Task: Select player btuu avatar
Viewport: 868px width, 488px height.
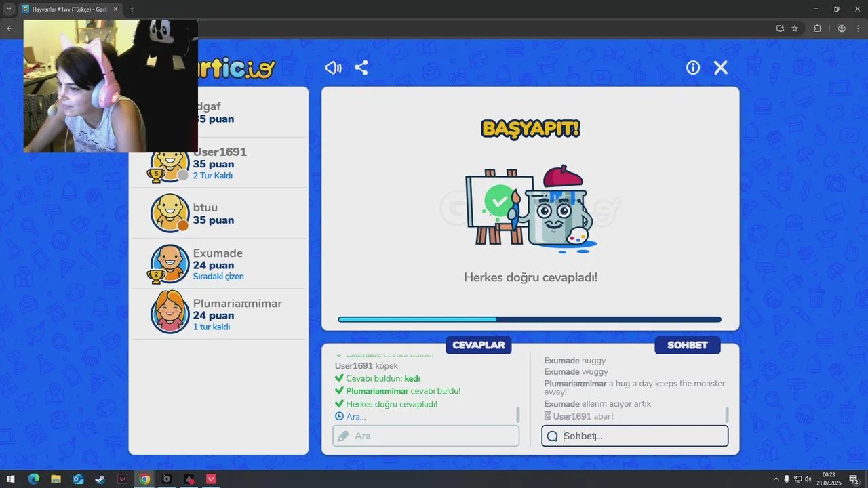Action: click(170, 213)
